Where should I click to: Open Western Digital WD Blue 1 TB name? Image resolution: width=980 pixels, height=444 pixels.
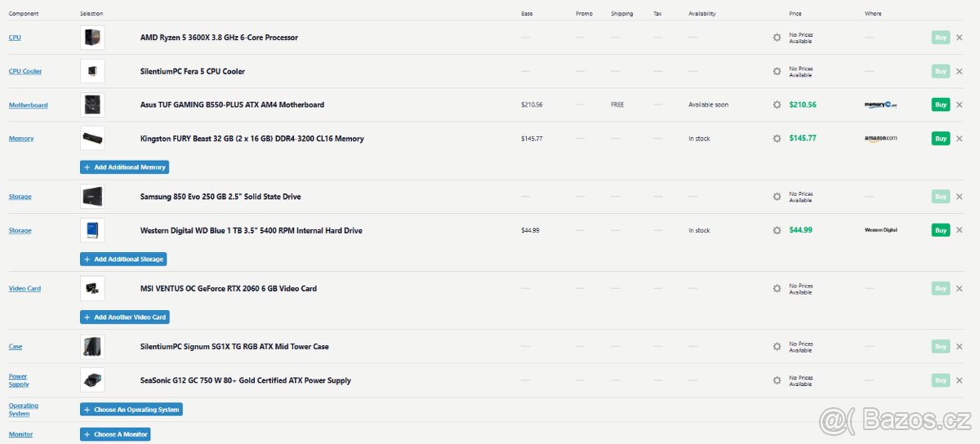point(251,230)
